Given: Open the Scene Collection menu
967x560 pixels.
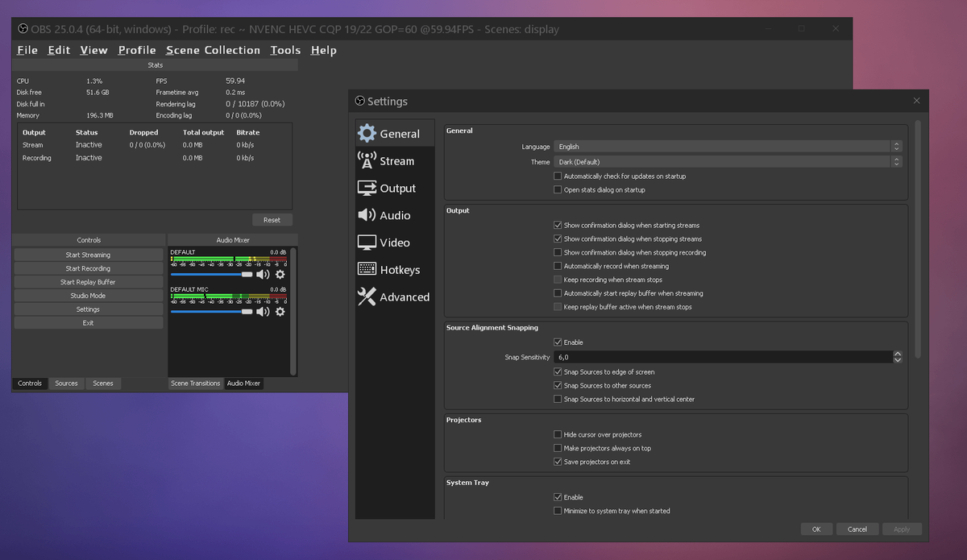Looking at the screenshot, I should click(214, 50).
